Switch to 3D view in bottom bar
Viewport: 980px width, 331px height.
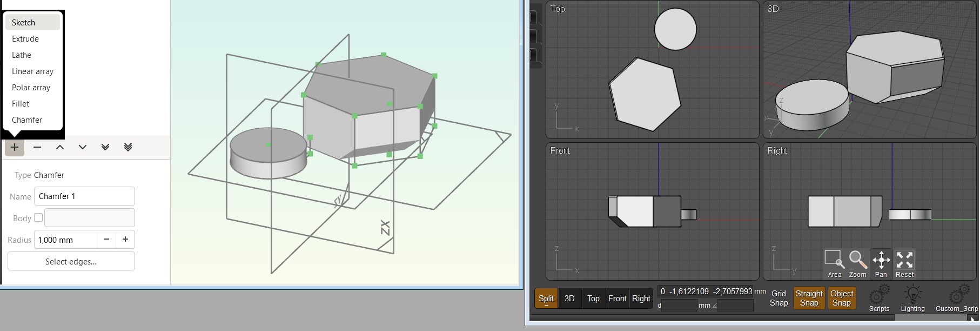point(569,299)
